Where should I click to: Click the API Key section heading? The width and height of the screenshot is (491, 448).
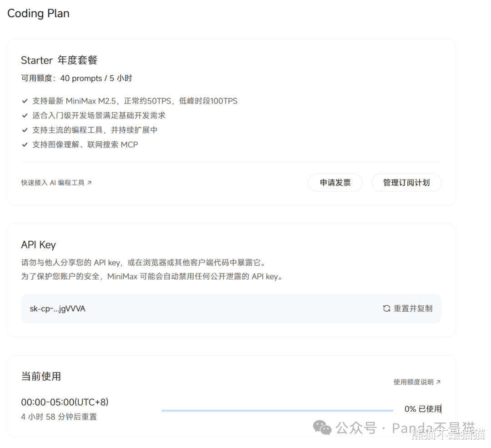[38, 244]
